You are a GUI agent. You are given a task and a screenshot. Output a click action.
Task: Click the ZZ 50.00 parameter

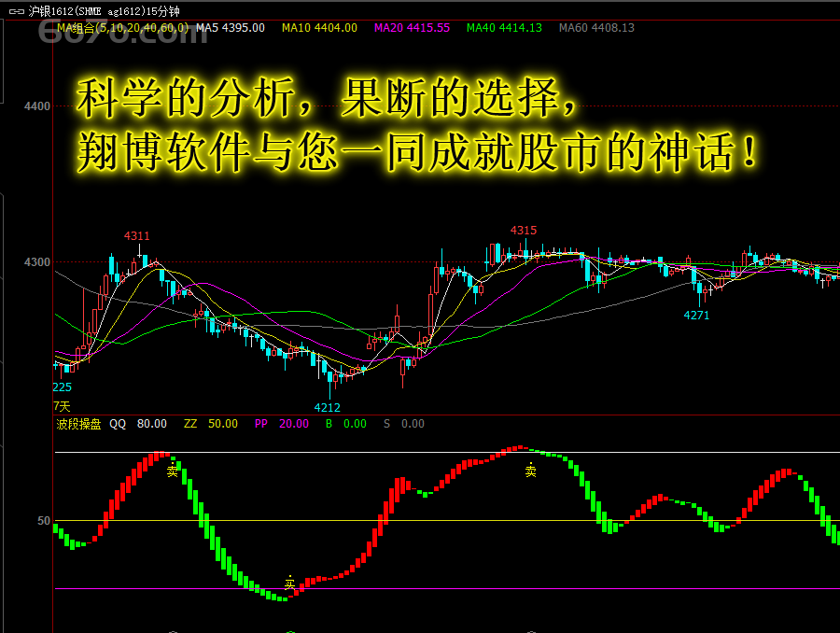(x=211, y=424)
